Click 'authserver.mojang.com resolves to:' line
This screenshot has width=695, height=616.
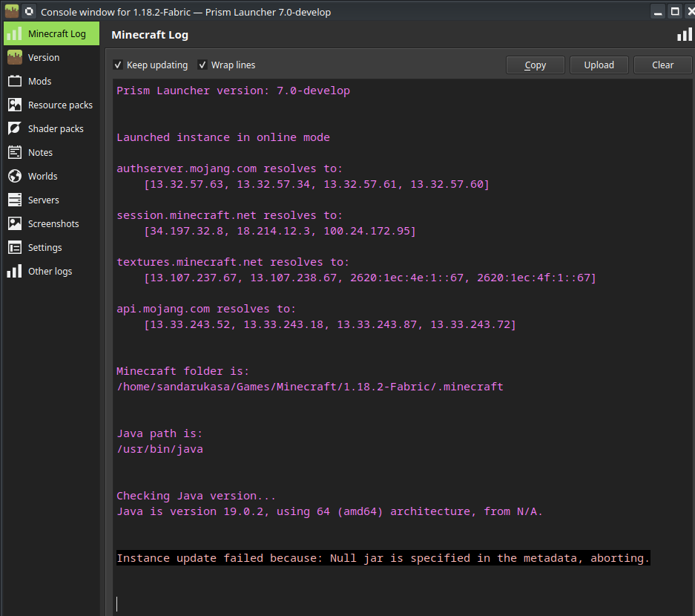point(230,168)
